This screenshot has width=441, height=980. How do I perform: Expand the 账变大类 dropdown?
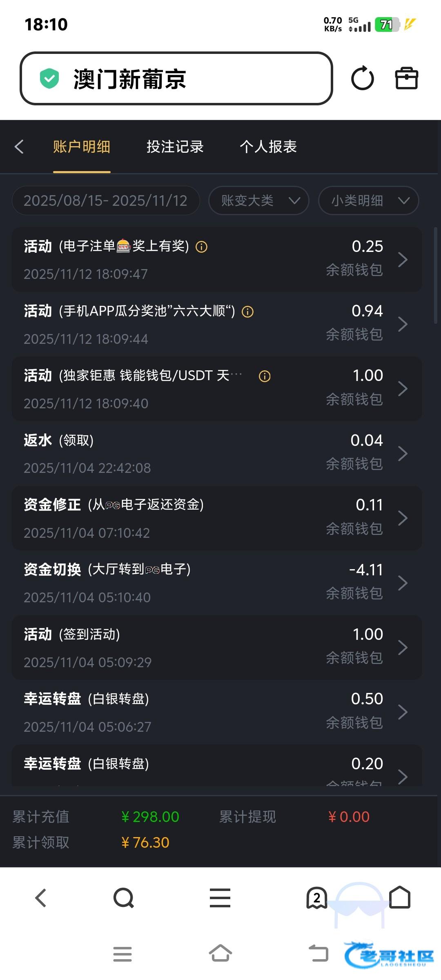pyautogui.click(x=258, y=200)
